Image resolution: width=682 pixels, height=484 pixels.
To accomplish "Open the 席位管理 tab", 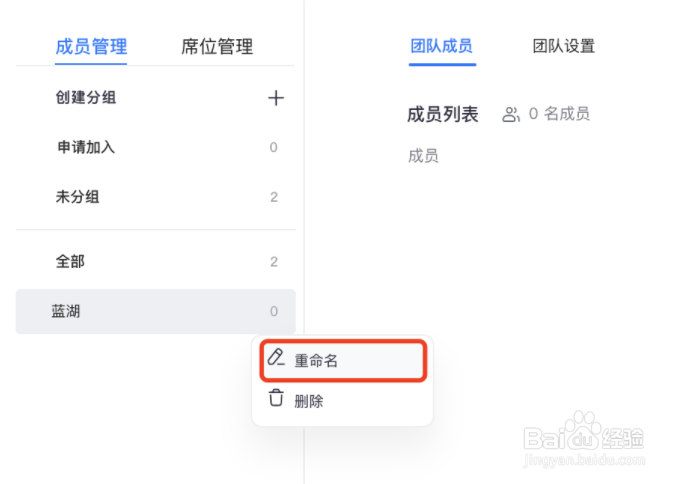I will click(x=217, y=47).
